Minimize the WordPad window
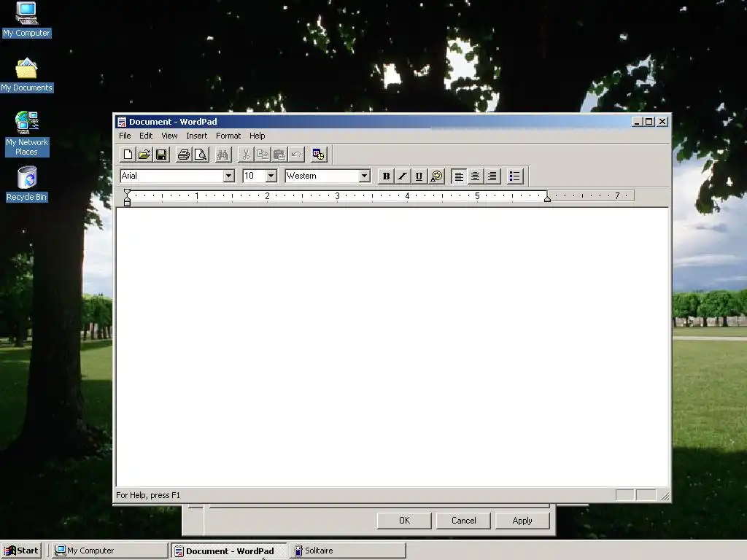This screenshot has height=560, width=747. [638, 122]
